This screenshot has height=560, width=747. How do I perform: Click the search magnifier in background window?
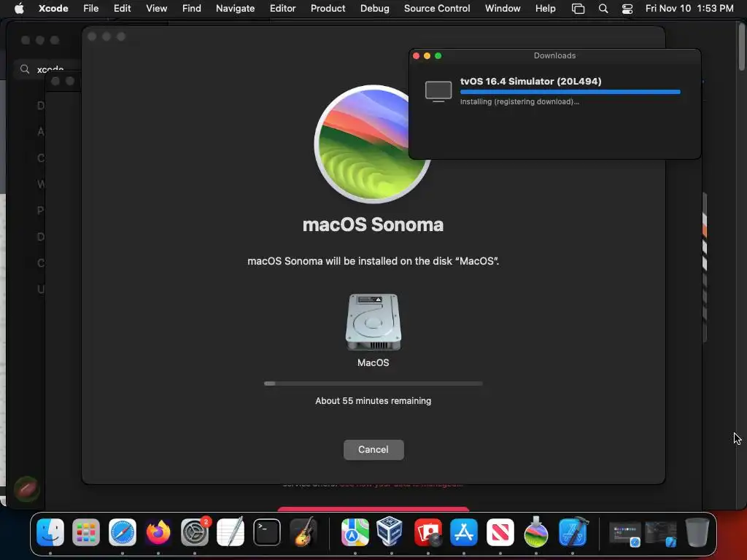click(x=25, y=69)
